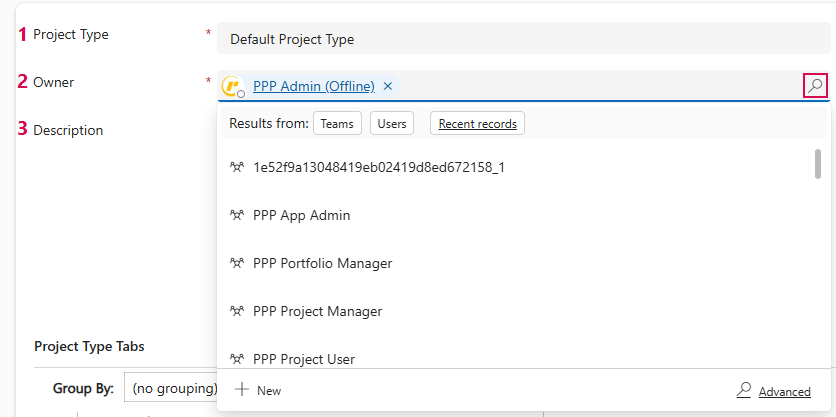This screenshot has height=417, width=836.
Task: Click the Owner lookup search magnifier icon
Action: [816, 86]
